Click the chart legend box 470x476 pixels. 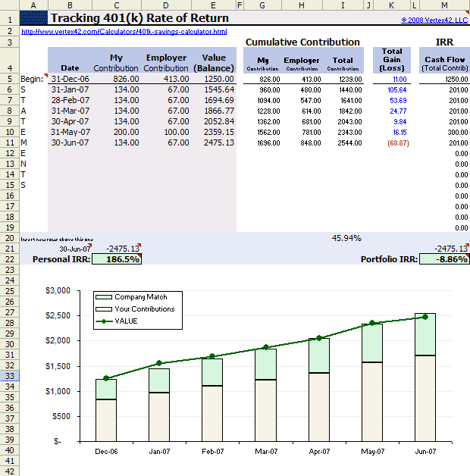coord(138,310)
